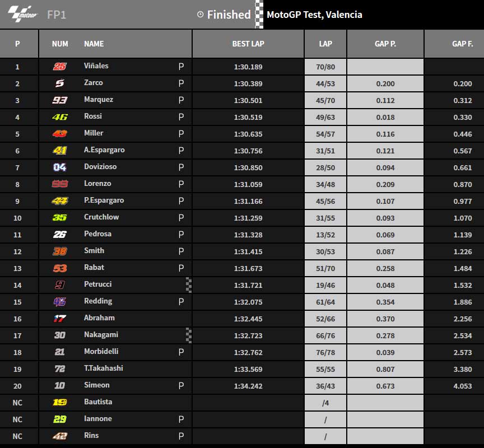Image resolution: width=484 pixels, height=448 pixels.
Task: Click Rossi's yellow number 46 icon
Action: [x=59, y=117]
